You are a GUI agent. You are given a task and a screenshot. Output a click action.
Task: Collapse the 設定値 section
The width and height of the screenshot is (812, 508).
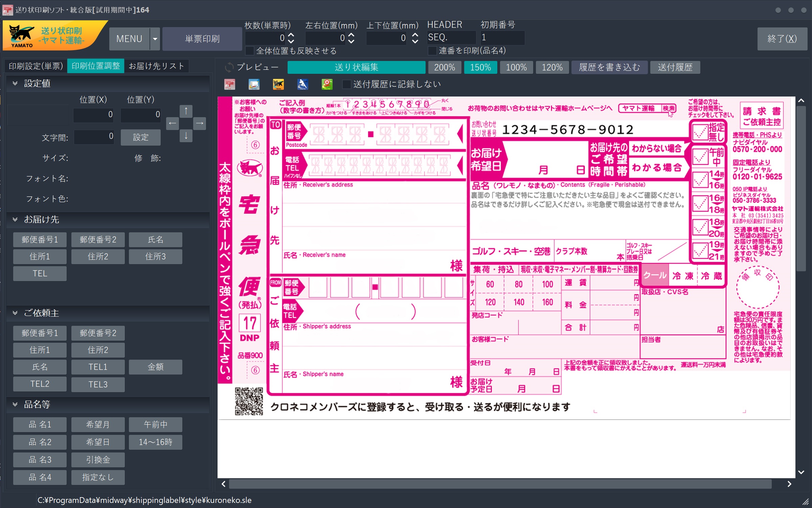tap(15, 83)
